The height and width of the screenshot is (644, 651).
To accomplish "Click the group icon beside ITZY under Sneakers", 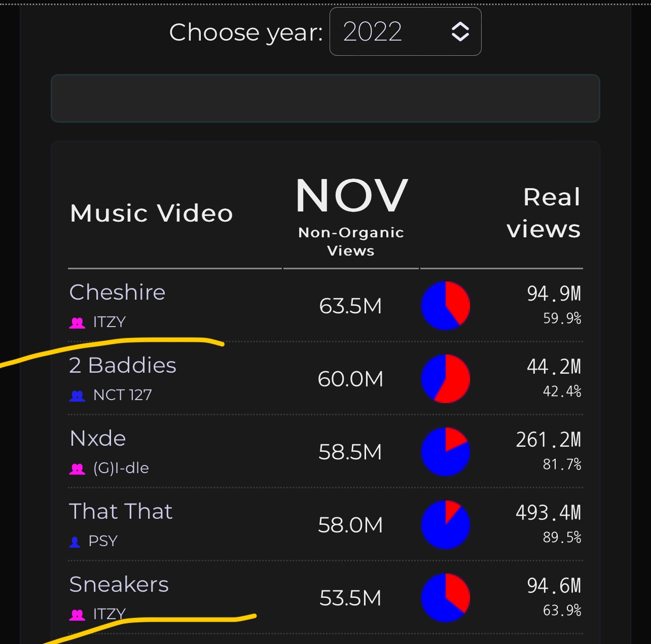I will (77, 615).
